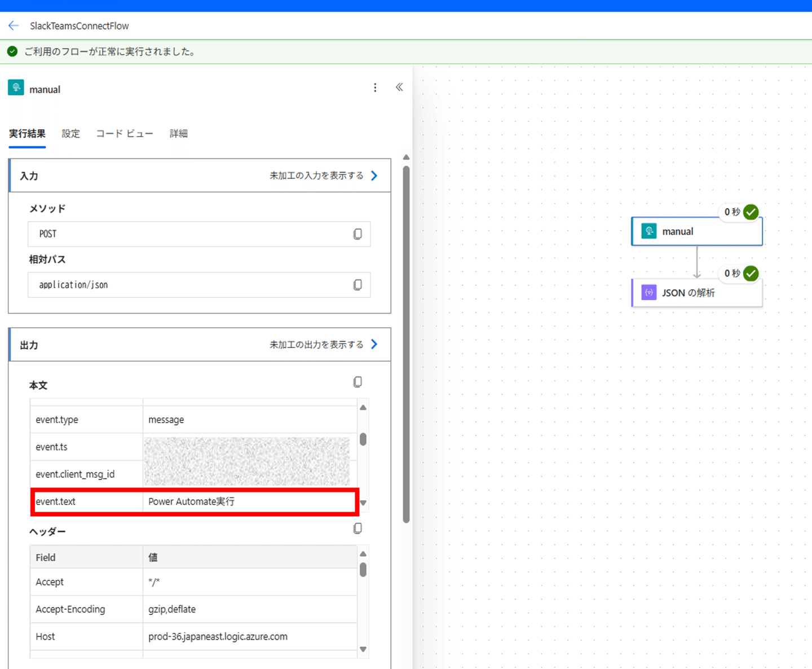The height and width of the screenshot is (669, 812).
Task: Collapse the manual details panel
Action: (399, 87)
